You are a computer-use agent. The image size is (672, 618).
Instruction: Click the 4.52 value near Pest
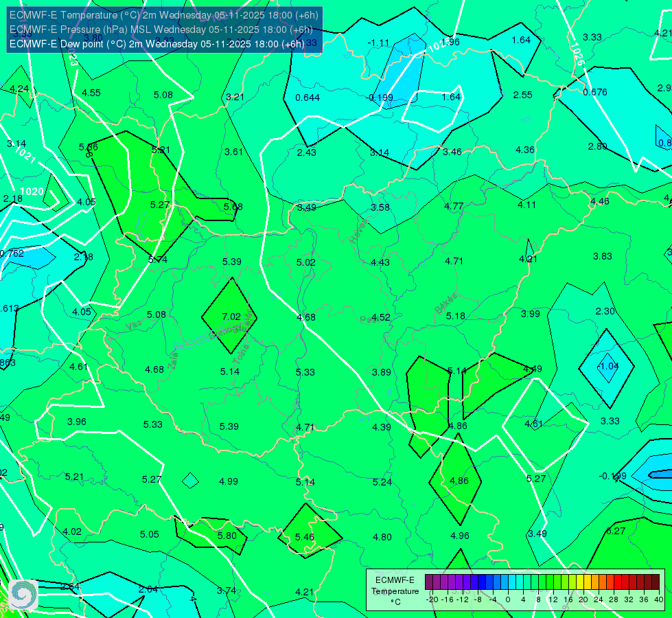(x=380, y=317)
